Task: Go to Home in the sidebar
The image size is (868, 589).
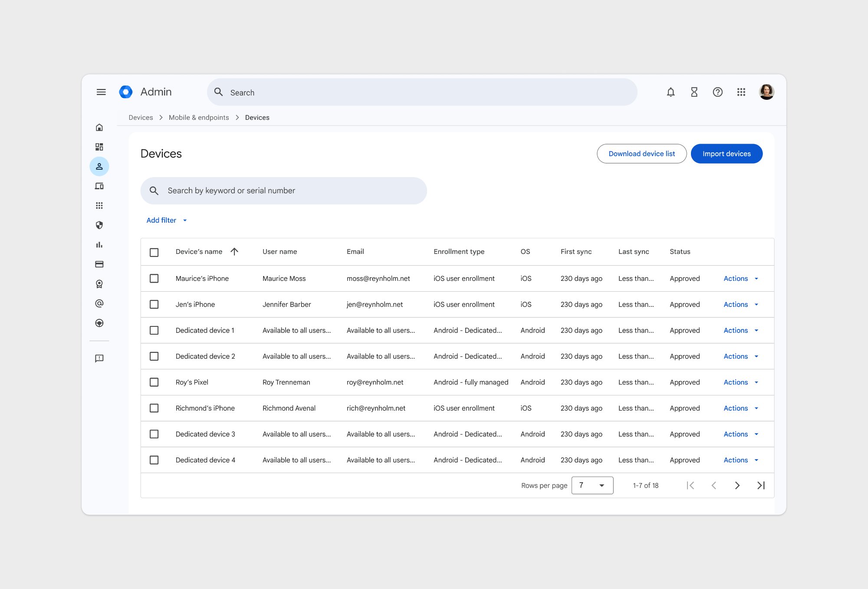Action: coord(99,127)
